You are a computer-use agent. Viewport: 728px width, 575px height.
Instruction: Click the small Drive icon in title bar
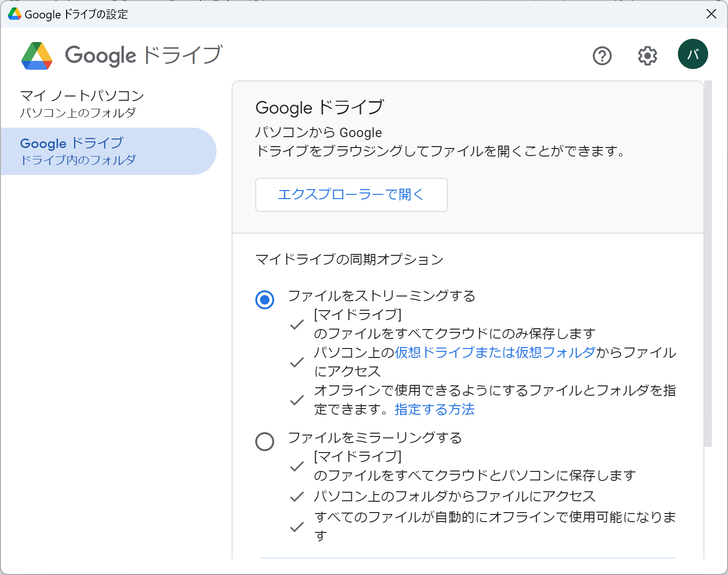[15, 14]
